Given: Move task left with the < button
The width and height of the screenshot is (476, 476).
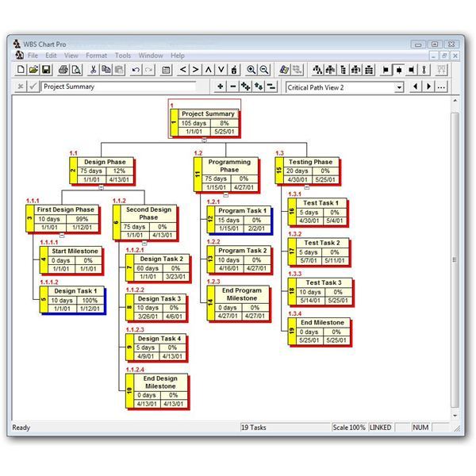Looking at the screenshot, I should pos(182,70).
